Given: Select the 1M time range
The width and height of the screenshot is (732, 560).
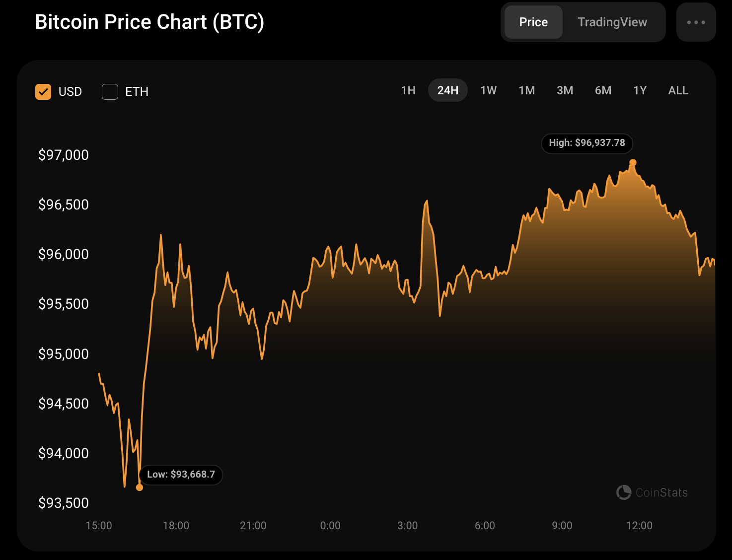Looking at the screenshot, I should point(527,90).
